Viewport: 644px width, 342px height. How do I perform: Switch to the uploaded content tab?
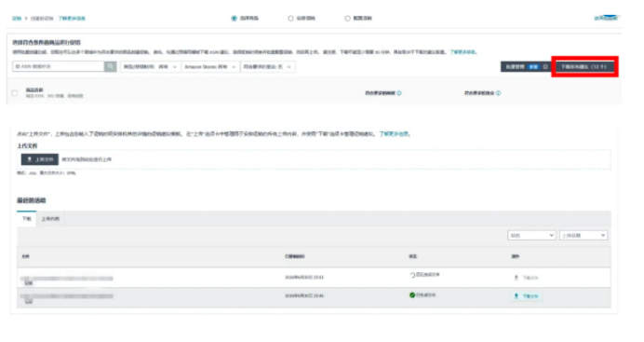(x=50, y=219)
